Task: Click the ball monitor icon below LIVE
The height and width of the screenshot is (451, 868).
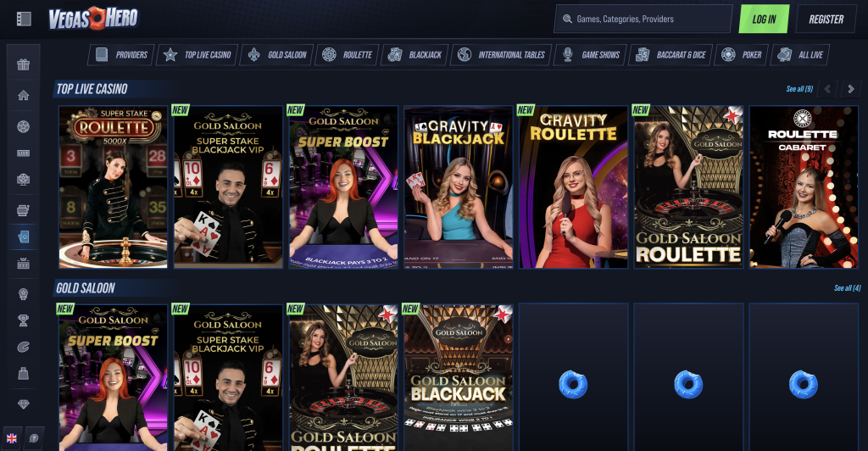Action: tap(23, 180)
